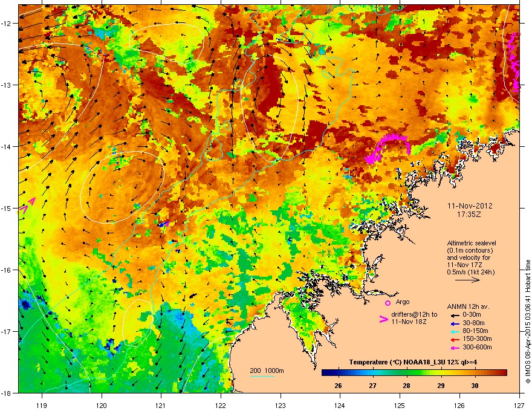This screenshot has height=411, width=532.
Task: Click the '80-150m' depth label
Action: [475, 331]
